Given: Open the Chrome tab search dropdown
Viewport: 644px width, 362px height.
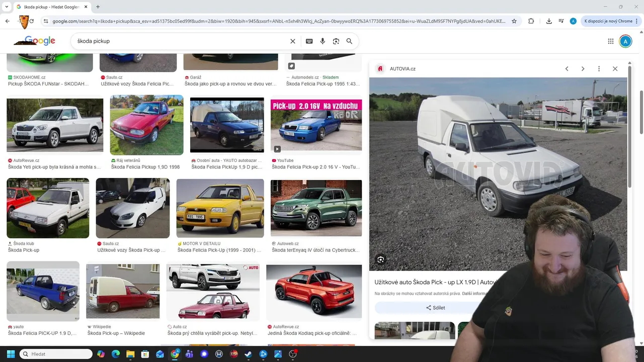Looking at the screenshot, I should point(7,7).
